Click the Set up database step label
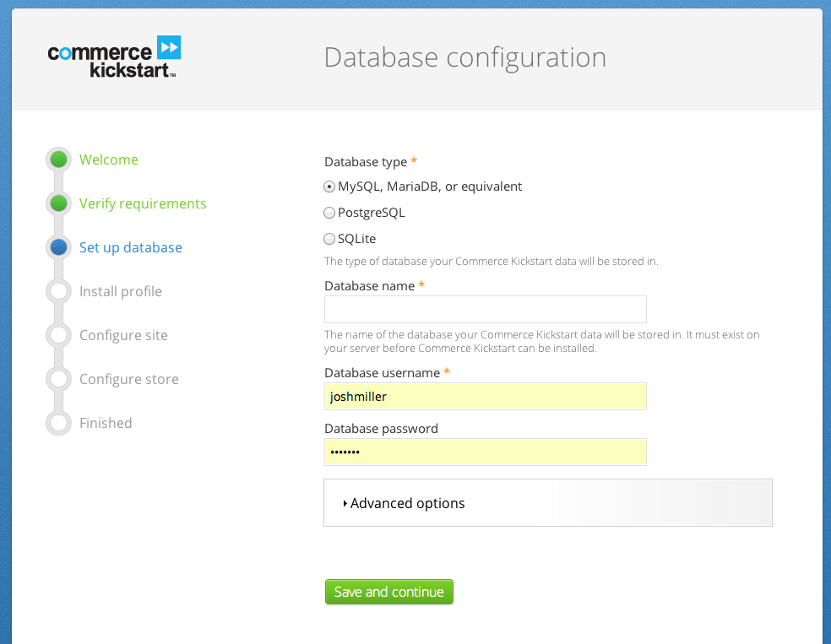This screenshot has height=644, width=831. pos(130,248)
